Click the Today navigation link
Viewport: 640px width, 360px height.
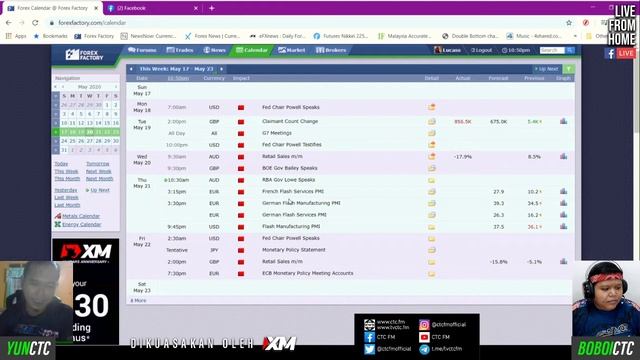(61, 164)
